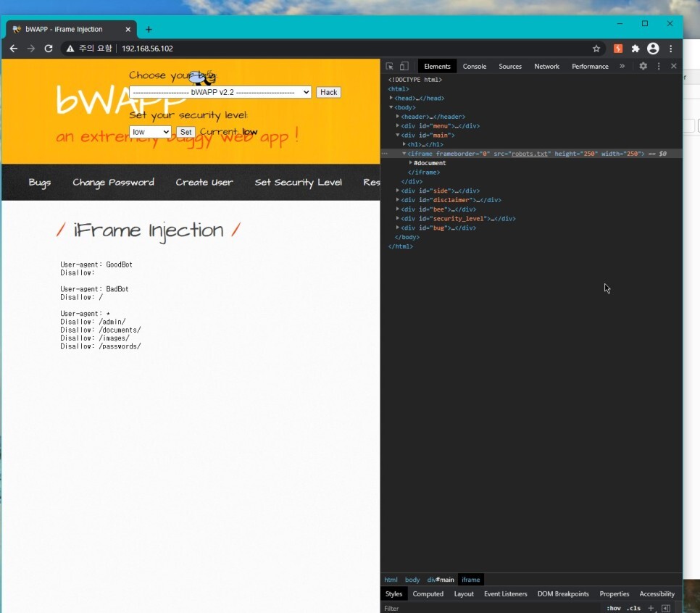The height and width of the screenshot is (613, 700).
Task: Open a new browser tab
Action: click(x=149, y=30)
